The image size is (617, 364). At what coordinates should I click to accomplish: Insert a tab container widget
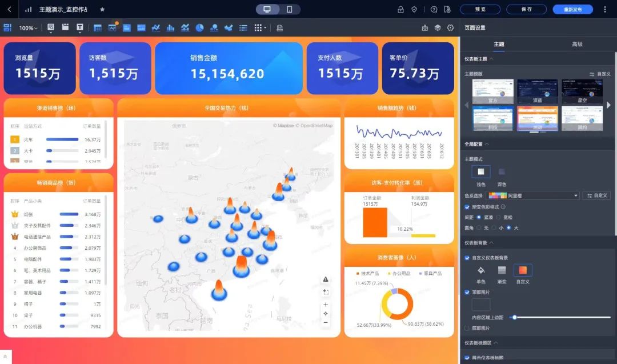(x=65, y=27)
